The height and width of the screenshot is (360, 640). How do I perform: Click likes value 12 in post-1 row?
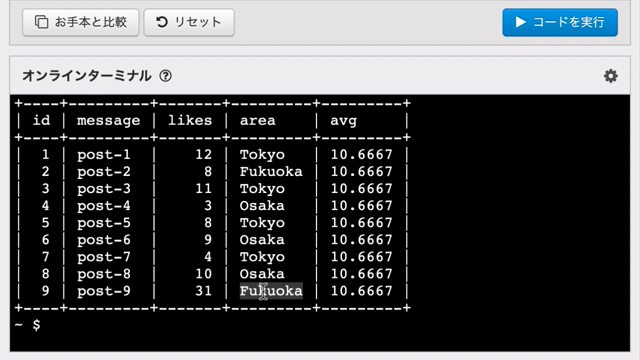click(204, 155)
